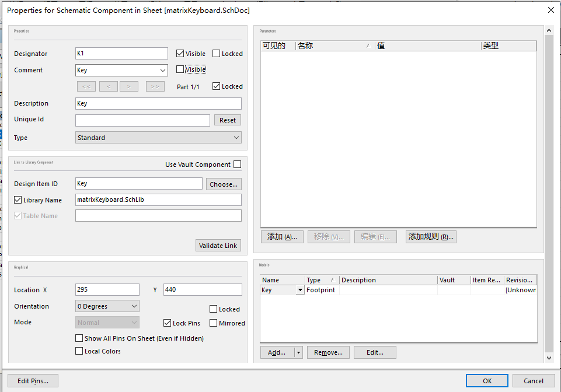Toggle Designator Visible checkbox
This screenshot has width=561, height=392.
click(180, 54)
